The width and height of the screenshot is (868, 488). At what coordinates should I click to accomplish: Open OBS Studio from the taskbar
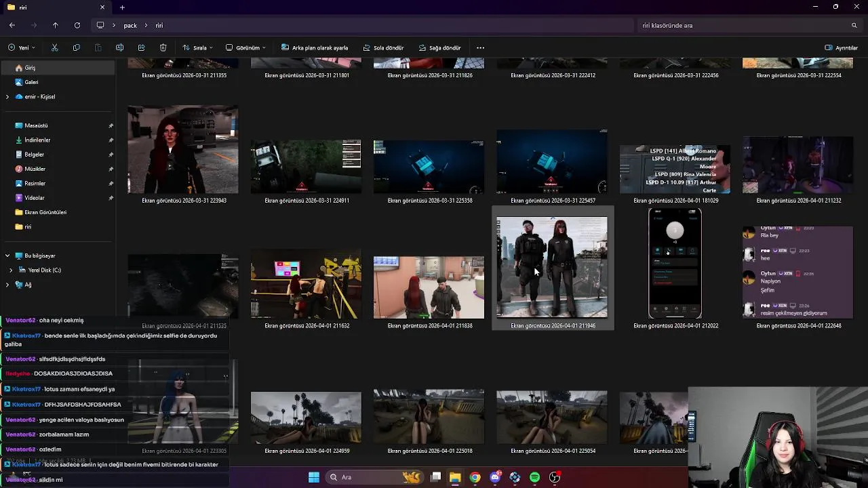[x=555, y=477]
